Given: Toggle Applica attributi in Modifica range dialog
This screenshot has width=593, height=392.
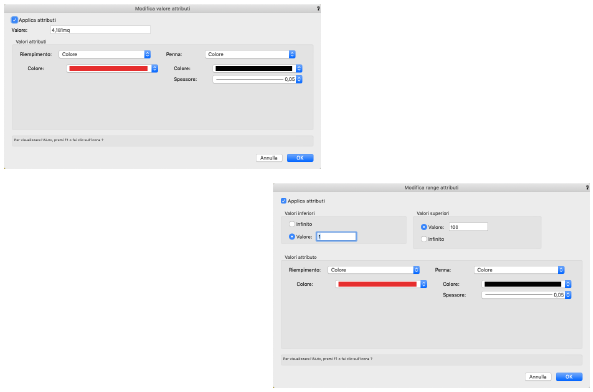Looking at the screenshot, I should (284, 201).
